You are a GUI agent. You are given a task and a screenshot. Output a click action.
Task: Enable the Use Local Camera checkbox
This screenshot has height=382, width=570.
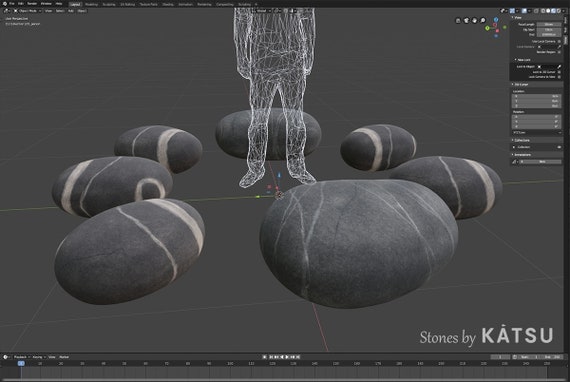click(559, 41)
